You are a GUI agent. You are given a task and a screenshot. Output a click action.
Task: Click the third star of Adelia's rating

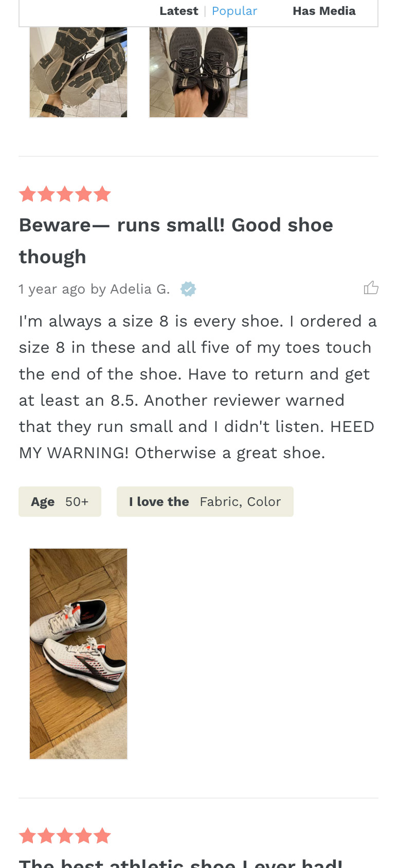click(65, 194)
